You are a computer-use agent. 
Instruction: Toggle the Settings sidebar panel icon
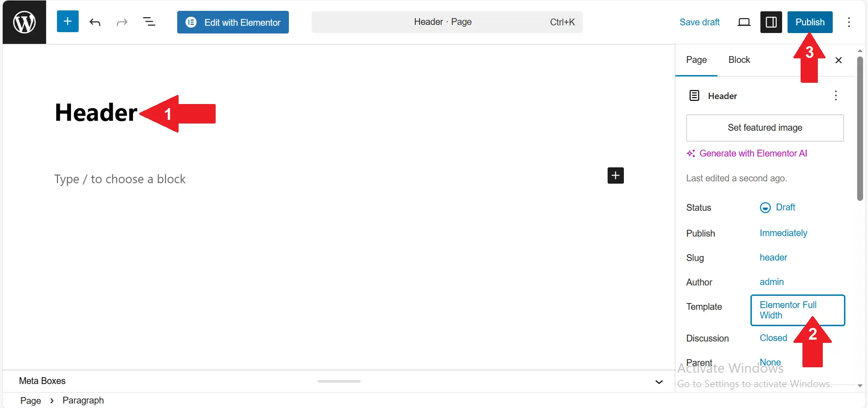click(771, 22)
